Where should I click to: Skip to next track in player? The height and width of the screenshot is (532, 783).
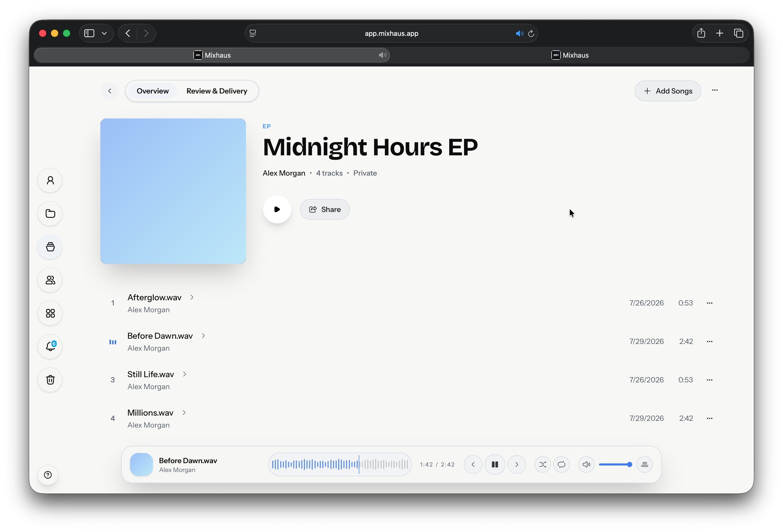[517, 465]
